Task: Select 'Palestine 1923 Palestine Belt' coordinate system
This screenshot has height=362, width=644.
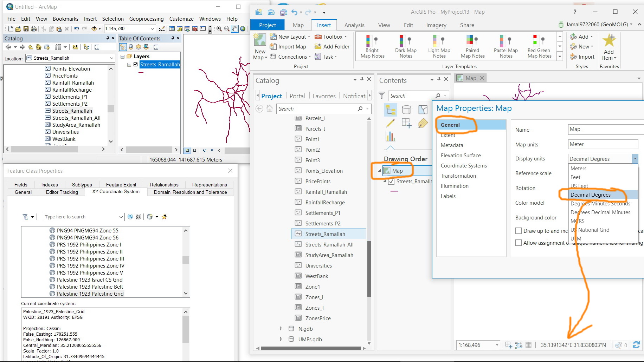Action: (x=90, y=287)
